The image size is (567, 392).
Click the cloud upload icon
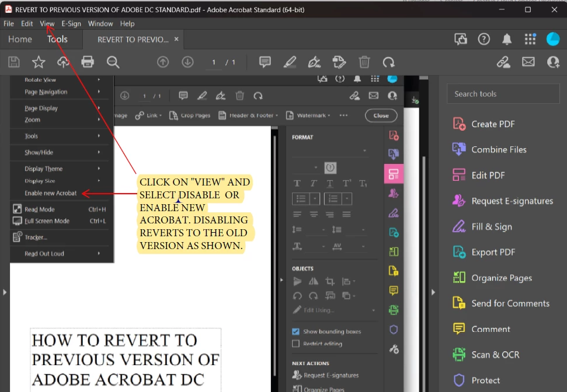(x=63, y=62)
